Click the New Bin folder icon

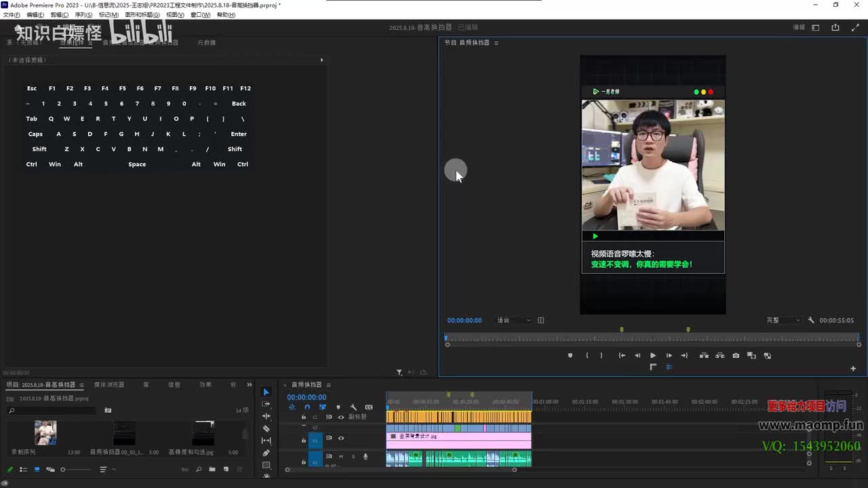pos(212,469)
